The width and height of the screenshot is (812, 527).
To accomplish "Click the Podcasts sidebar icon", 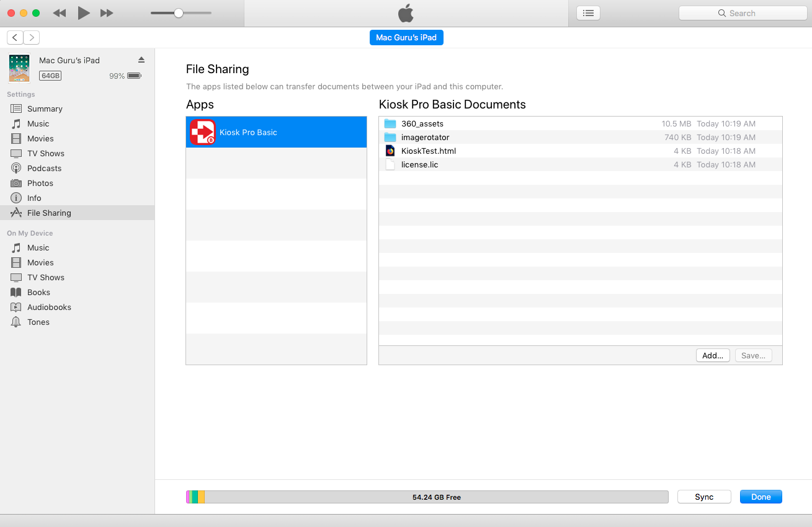I will tap(16, 168).
